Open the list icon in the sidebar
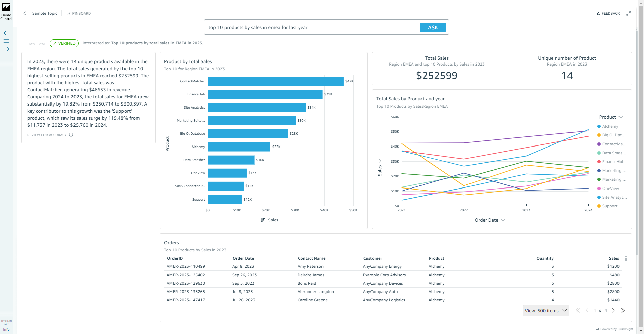Screen dimensions: 644x334 [6, 41]
